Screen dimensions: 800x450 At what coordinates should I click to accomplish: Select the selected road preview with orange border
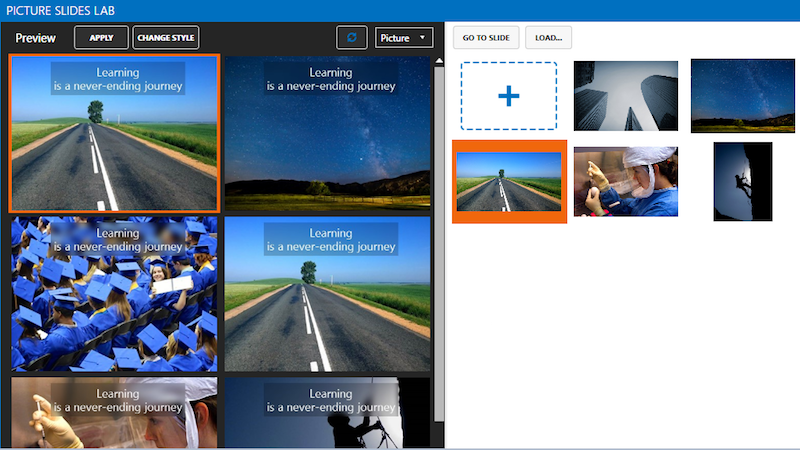pos(114,133)
